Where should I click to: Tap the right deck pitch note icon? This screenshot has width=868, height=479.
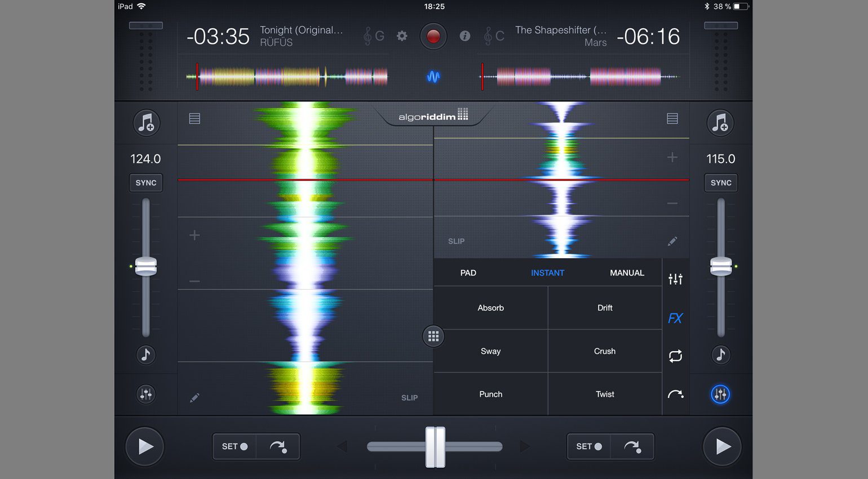720,354
